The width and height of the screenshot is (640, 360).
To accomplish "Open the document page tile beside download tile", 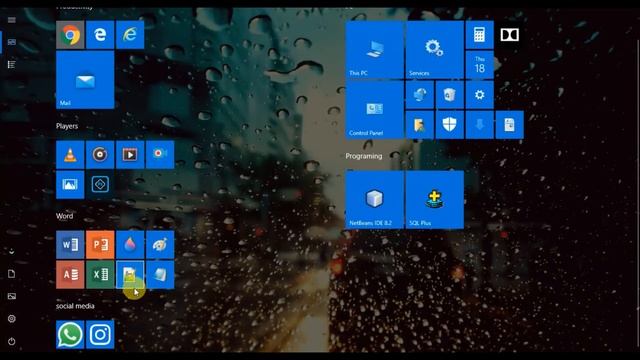I will point(509,125).
